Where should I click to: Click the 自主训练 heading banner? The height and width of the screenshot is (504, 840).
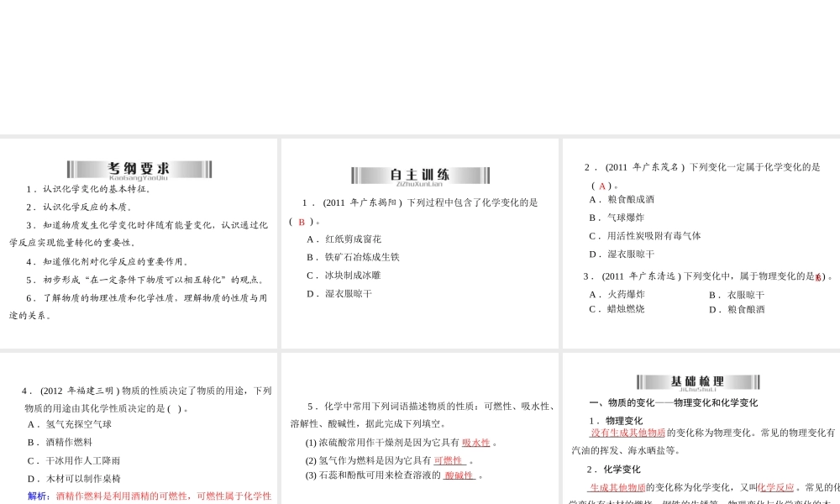click(x=420, y=176)
